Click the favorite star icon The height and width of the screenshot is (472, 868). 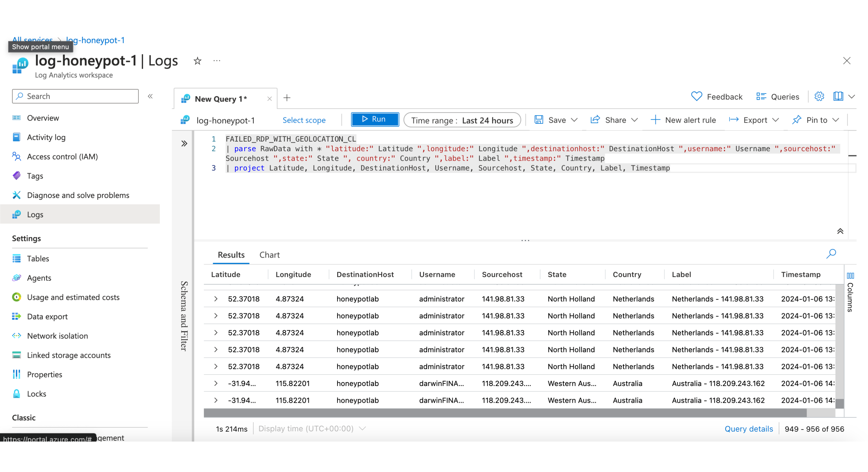198,61
